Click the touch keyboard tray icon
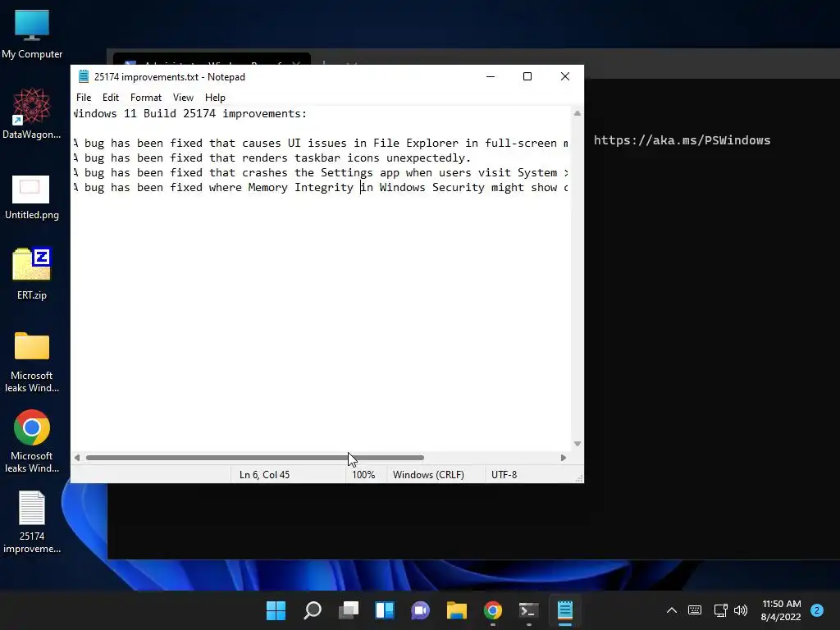 [x=695, y=610]
